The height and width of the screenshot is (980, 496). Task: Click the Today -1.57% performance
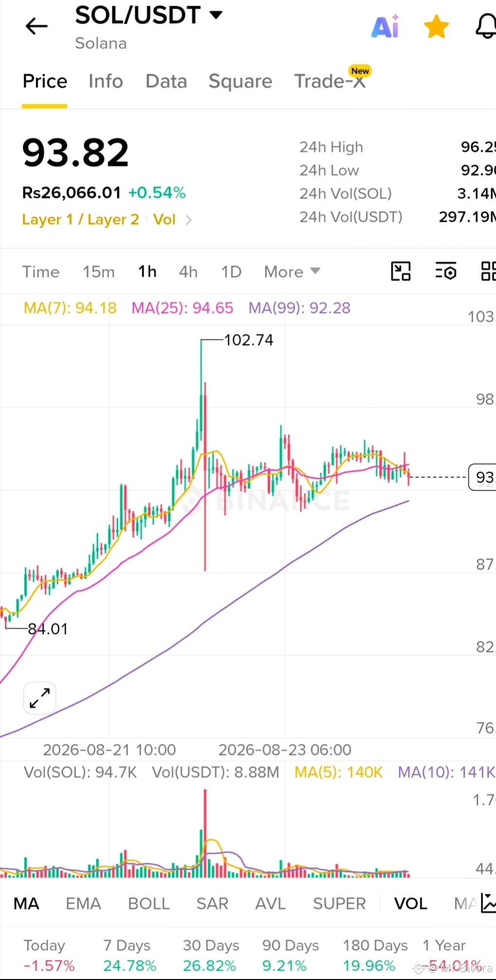click(49, 955)
